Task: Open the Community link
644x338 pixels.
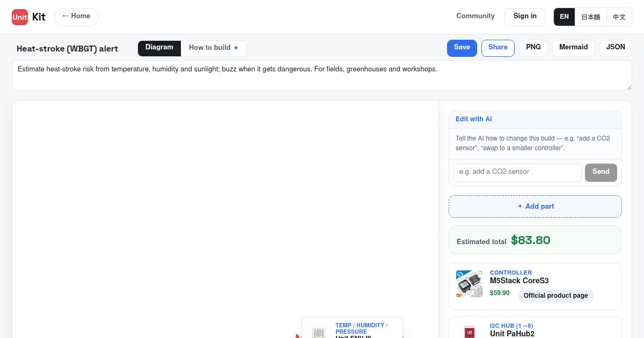Action: coord(475,16)
